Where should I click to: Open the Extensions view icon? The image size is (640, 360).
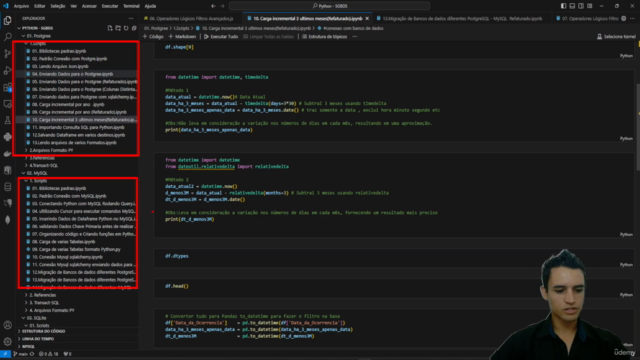coord(7,87)
